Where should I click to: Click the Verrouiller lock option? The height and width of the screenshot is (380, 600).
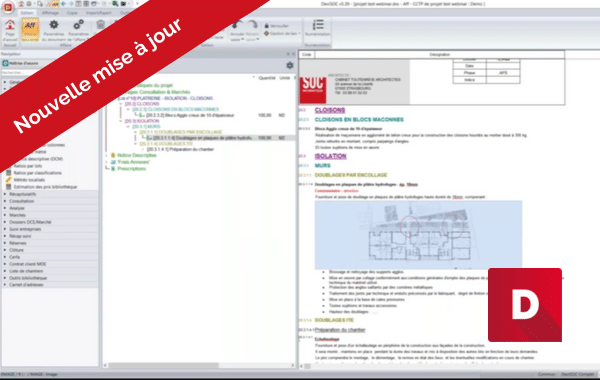(277, 26)
